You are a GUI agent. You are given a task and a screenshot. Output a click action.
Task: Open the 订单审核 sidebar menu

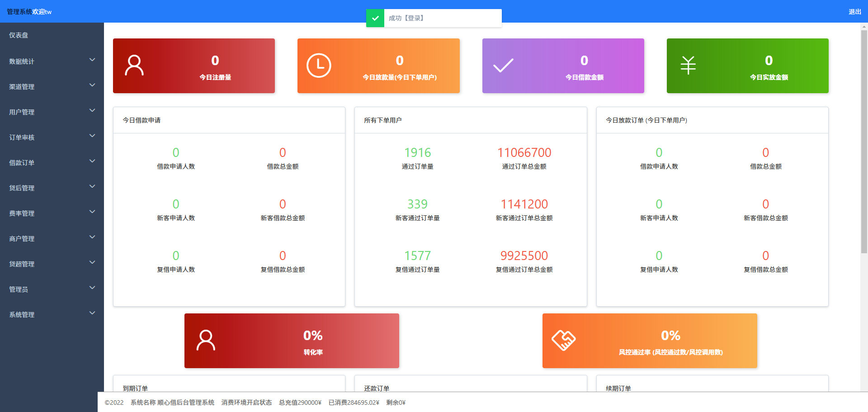52,137
